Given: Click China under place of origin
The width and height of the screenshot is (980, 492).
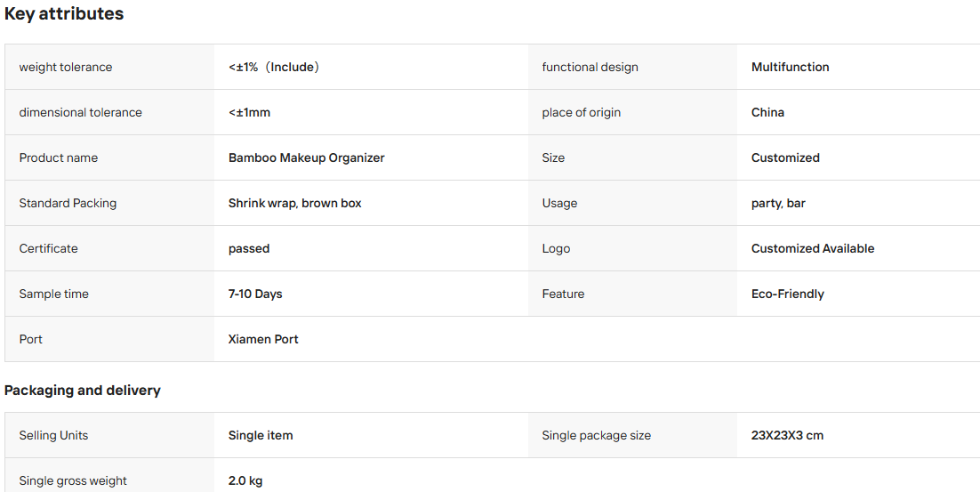Looking at the screenshot, I should (767, 112).
